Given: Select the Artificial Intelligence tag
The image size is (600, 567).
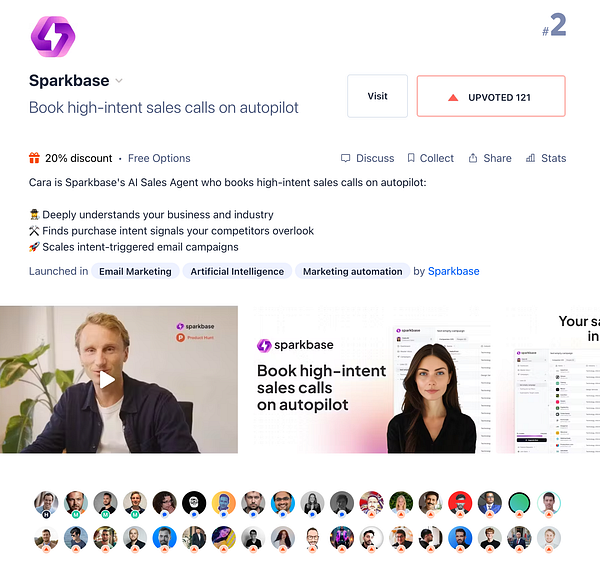Looking at the screenshot, I should point(237,271).
